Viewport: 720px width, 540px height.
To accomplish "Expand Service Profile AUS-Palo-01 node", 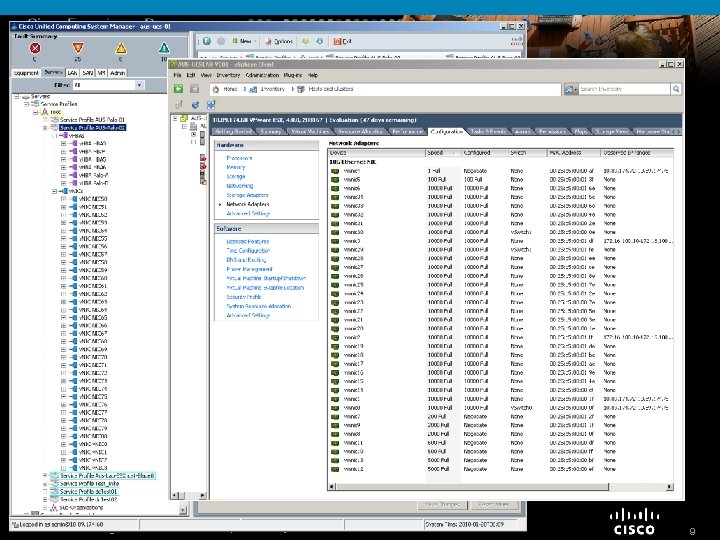I will pos(45,120).
